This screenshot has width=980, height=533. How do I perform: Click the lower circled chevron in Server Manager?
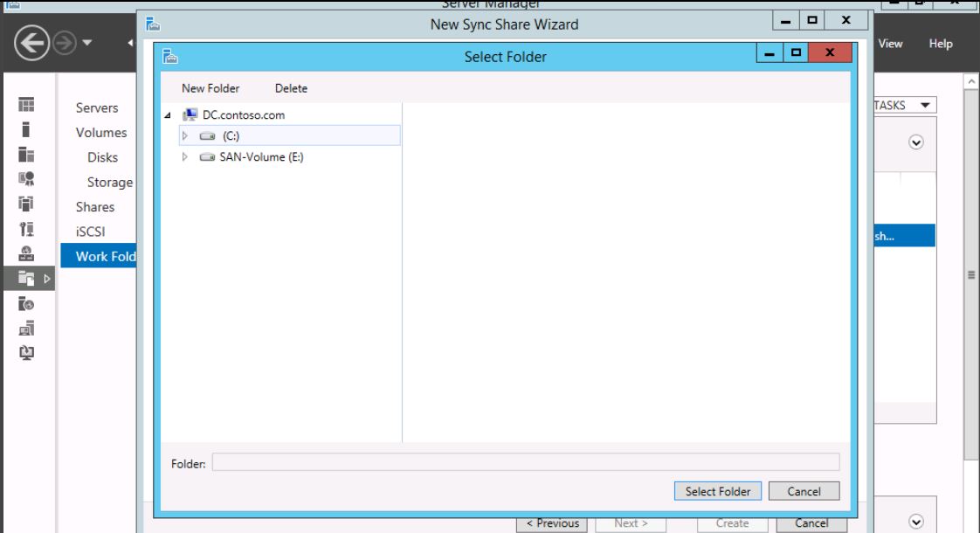(x=916, y=522)
